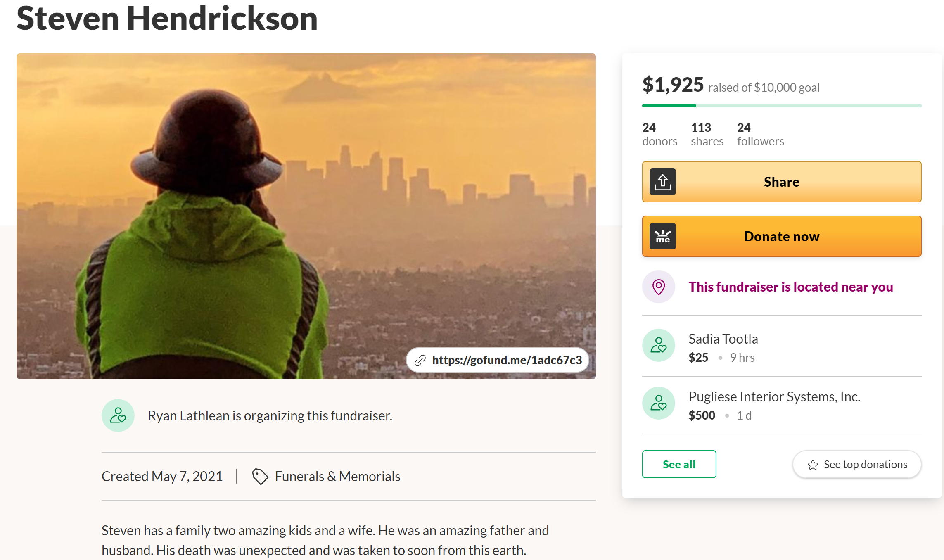Click the donor avatar beside Sadia Tootla
This screenshot has width=944, height=560.
pyautogui.click(x=658, y=345)
